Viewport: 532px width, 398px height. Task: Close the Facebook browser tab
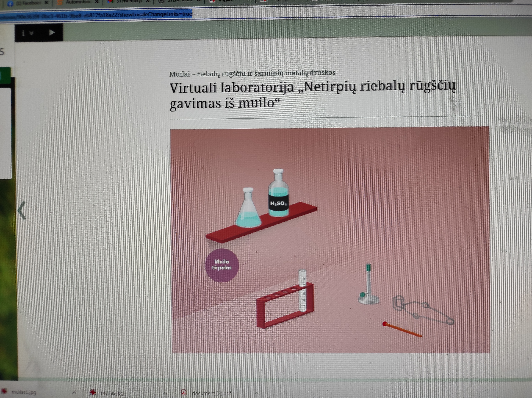tap(46, 3)
